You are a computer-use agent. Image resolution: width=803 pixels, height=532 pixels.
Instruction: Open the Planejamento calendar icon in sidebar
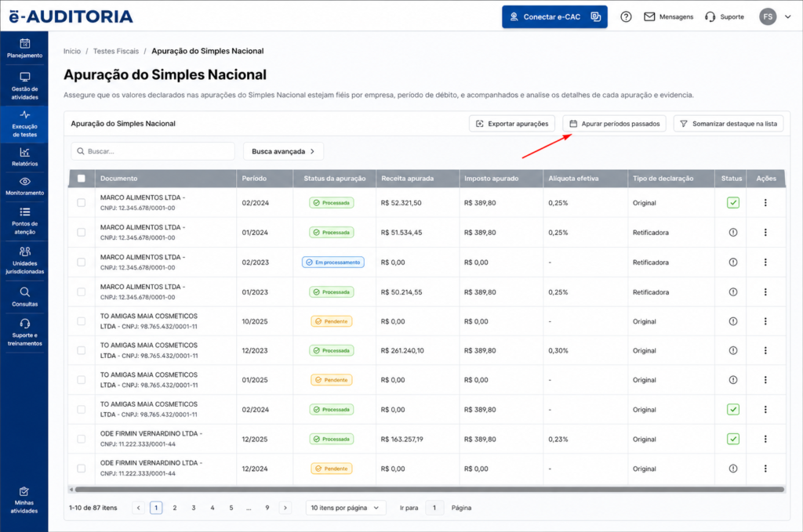click(24, 43)
